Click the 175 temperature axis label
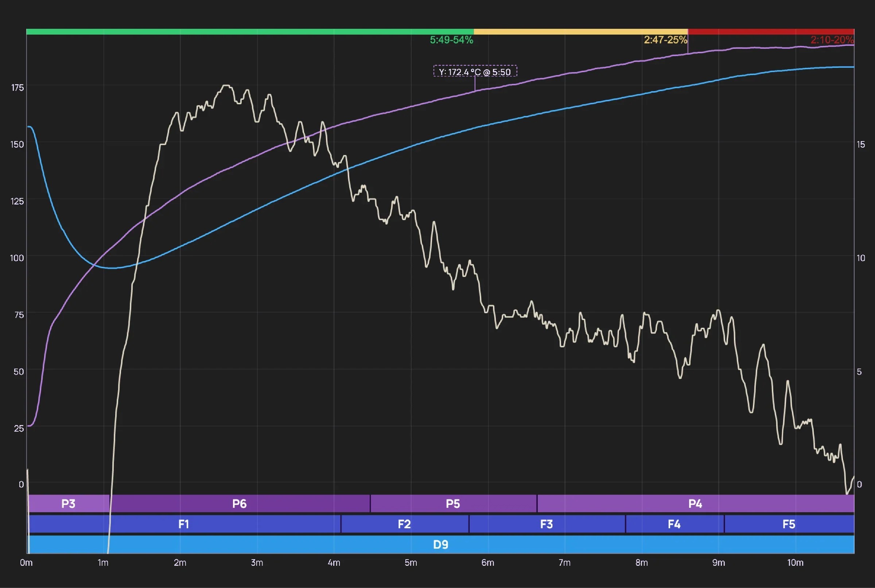 (17, 88)
